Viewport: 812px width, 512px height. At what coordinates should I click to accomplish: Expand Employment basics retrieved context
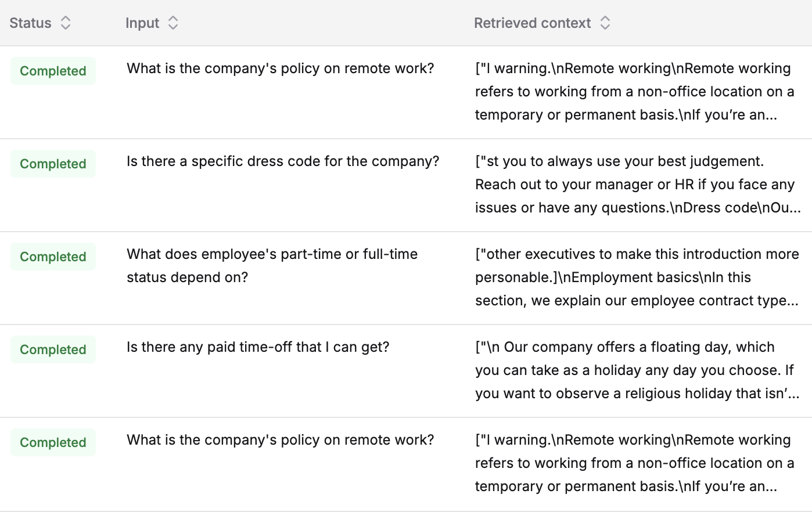coord(637,277)
